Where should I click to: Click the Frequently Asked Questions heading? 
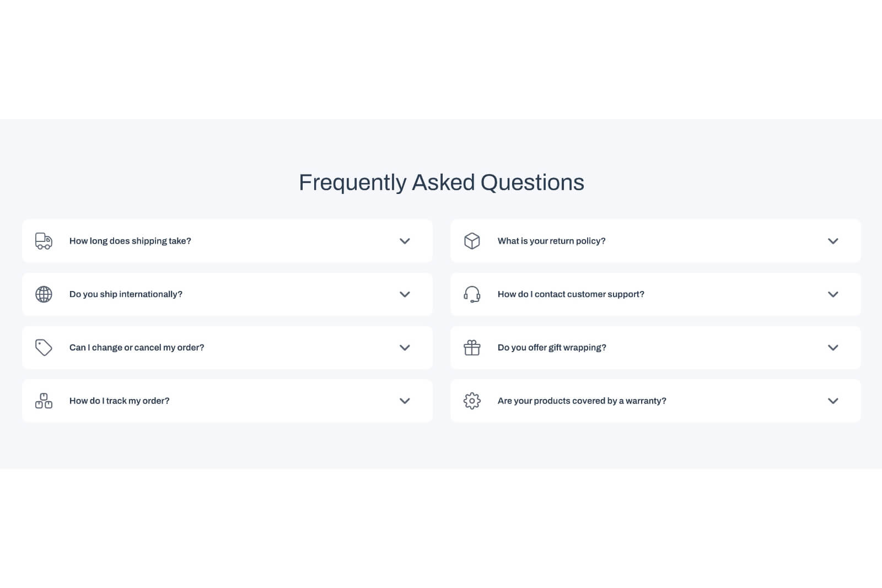pos(441,182)
